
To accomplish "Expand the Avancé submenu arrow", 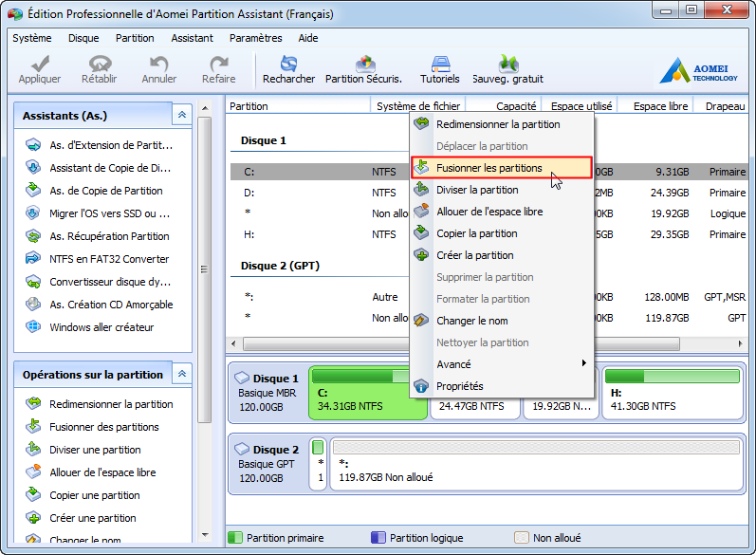I will coord(584,363).
